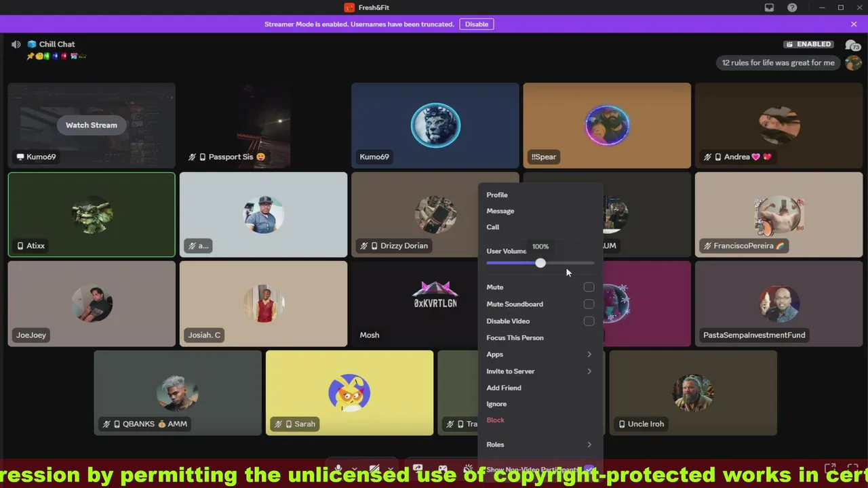
Task: Open the chat bubble icon showing 73
Action: click(852, 45)
